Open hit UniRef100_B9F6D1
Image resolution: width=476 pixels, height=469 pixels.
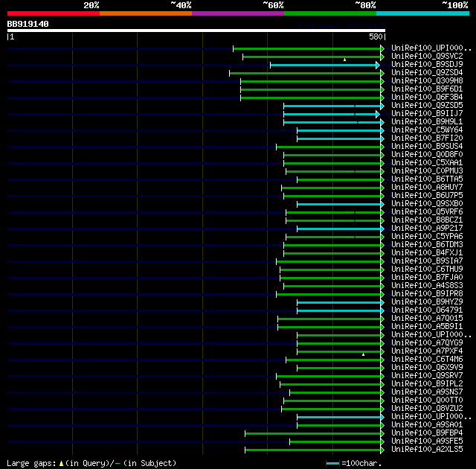[x=427, y=89]
